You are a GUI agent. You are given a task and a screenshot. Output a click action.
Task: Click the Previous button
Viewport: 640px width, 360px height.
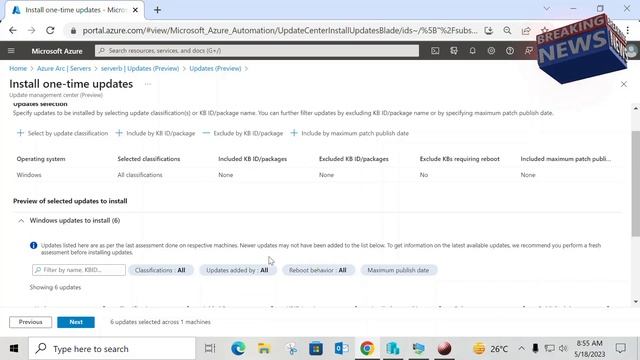(x=31, y=322)
